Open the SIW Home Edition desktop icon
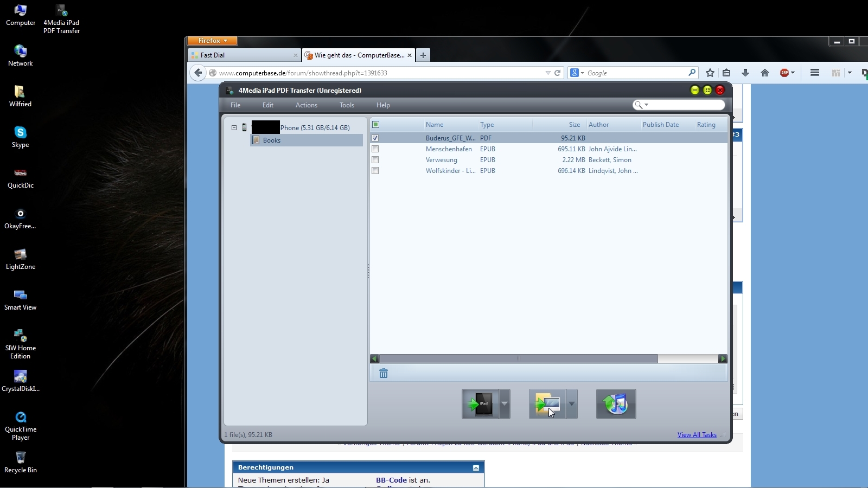This screenshot has width=868, height=488. (21, 344)
